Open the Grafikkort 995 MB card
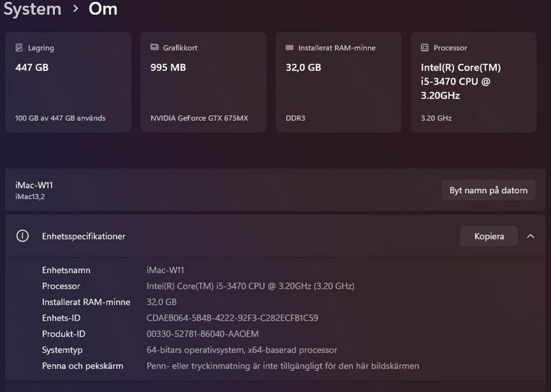 tap(203, 82)
